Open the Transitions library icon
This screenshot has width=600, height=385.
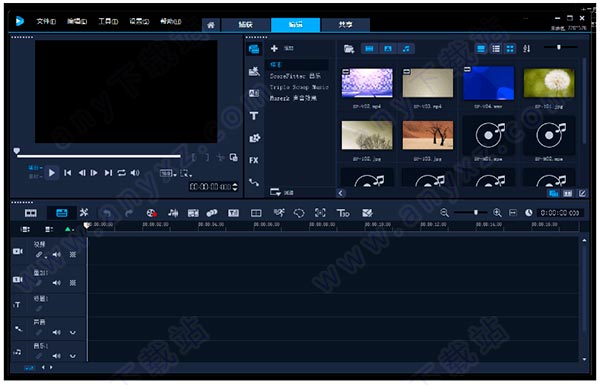point(254,93)
